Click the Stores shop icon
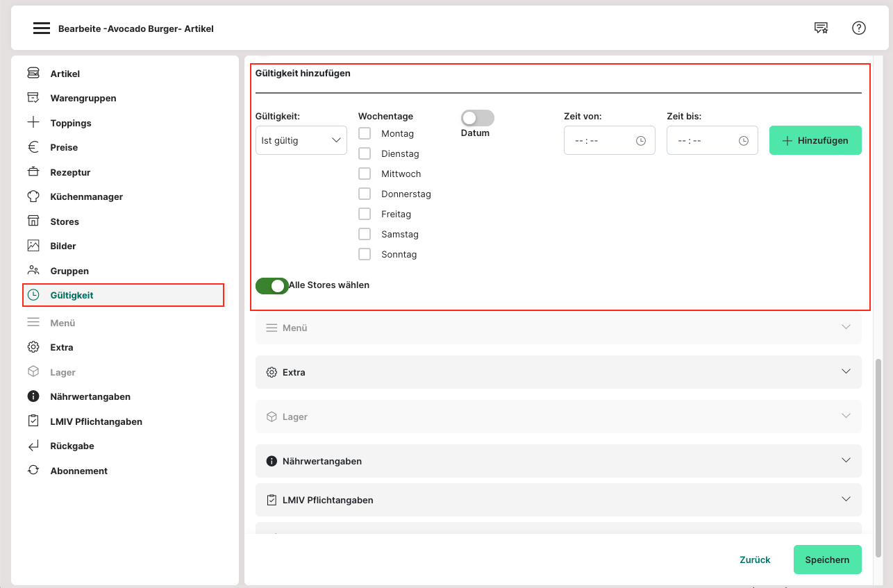The width and height of the screenshot is (893, 588). tap(33, 221)
